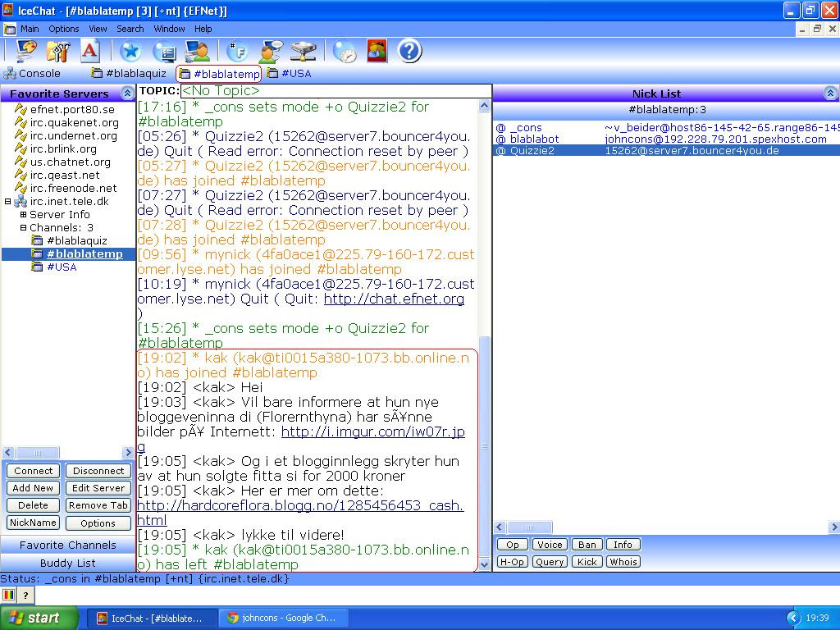Switch to the #USA channel tab
The height and width of the screenshot is (630, 840).
[290, 73]
